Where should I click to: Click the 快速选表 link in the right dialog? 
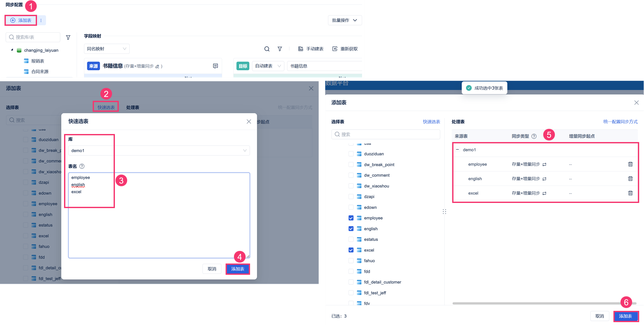click(432, 122)
